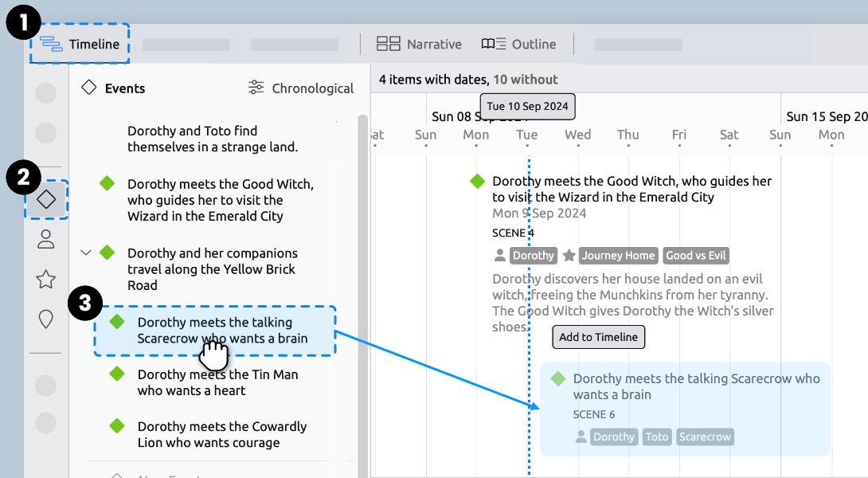Open the Places pin sidebar icon
868x478 pixels.
click(46, 319)
